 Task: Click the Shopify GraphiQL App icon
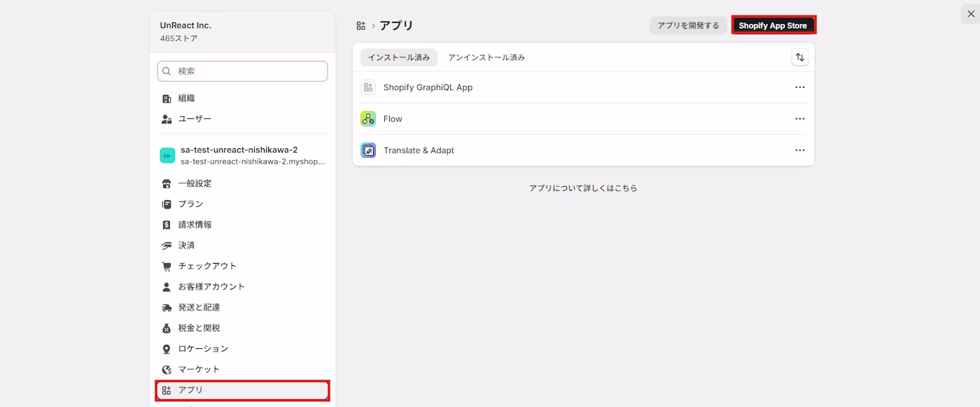(x=368, y=87)
